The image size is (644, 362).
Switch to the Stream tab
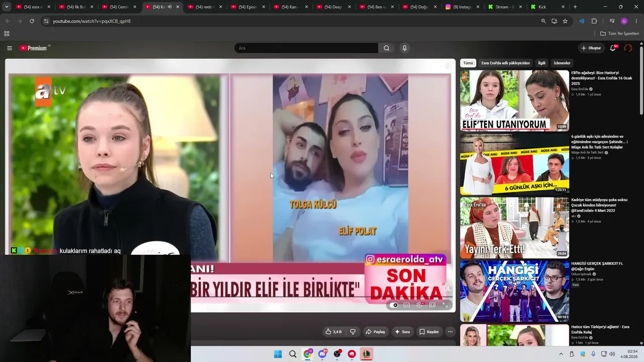505,7
